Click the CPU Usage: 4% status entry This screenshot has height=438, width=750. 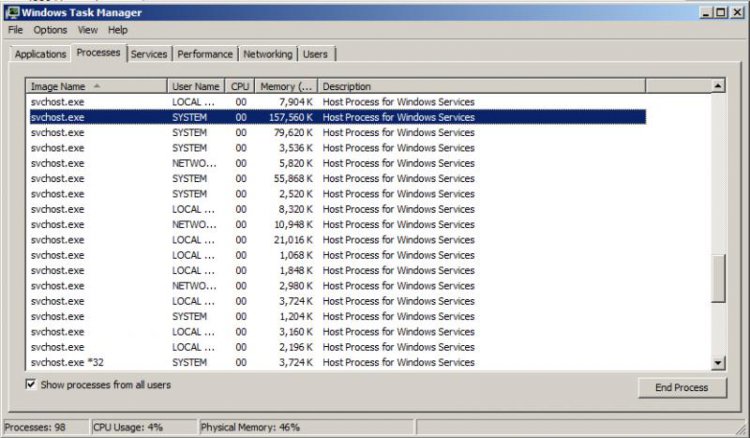143,427
